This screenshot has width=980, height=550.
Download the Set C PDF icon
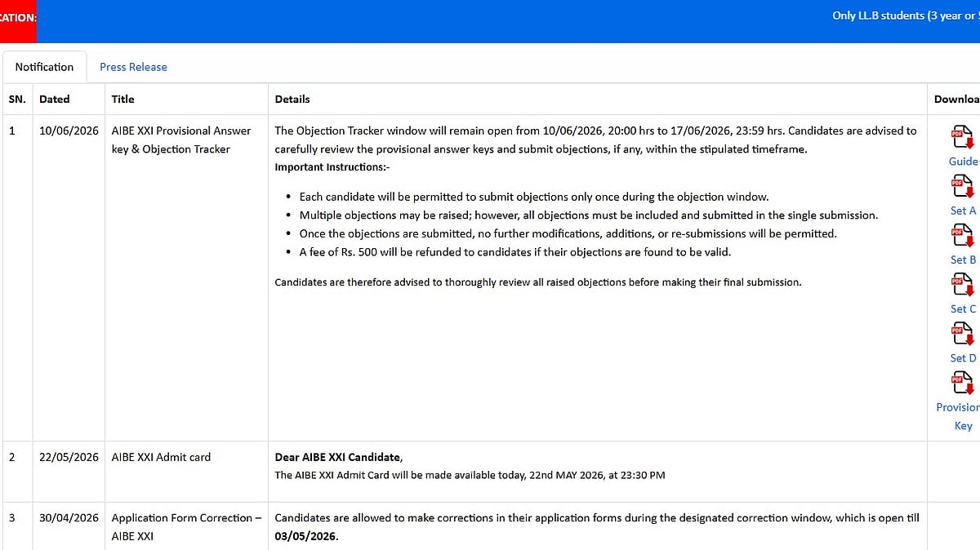click(962, 284)
